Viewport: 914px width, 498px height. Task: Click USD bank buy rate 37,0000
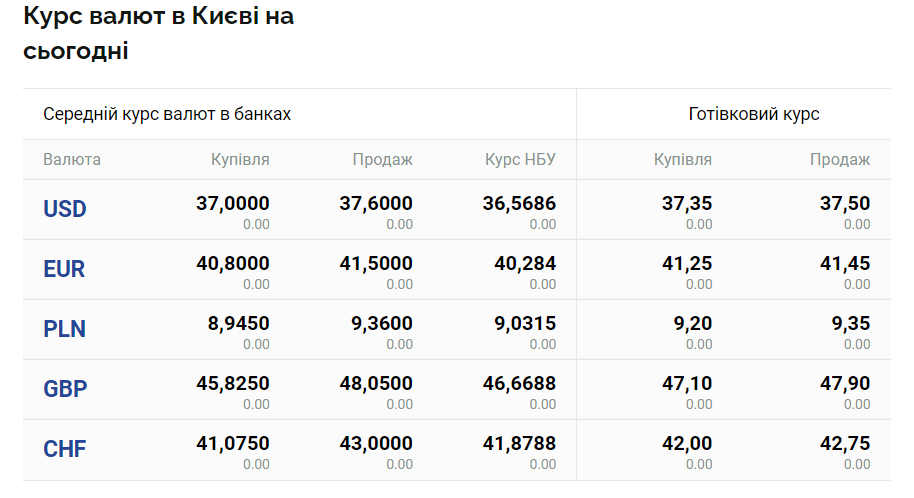pos(233,204)
